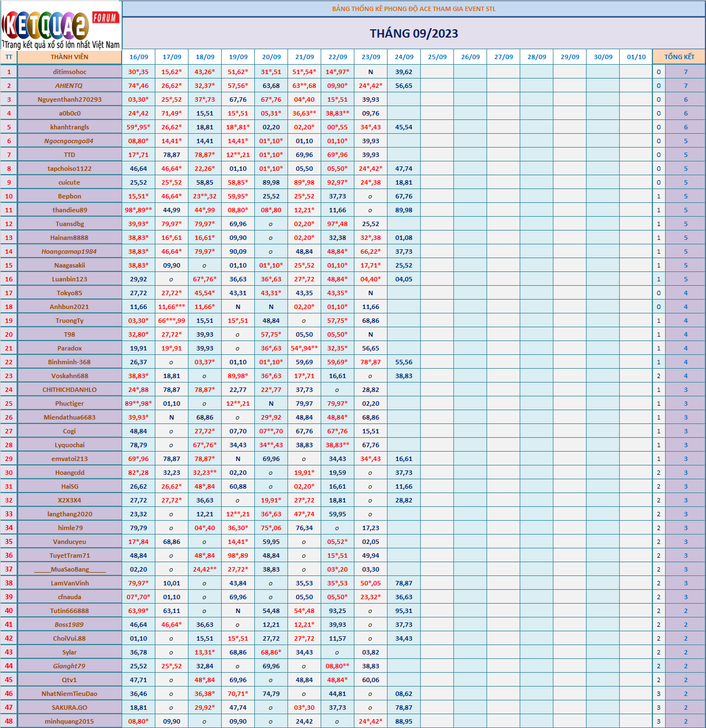Click cell 98*,89** in thandieu89 row

coord(139,210)
